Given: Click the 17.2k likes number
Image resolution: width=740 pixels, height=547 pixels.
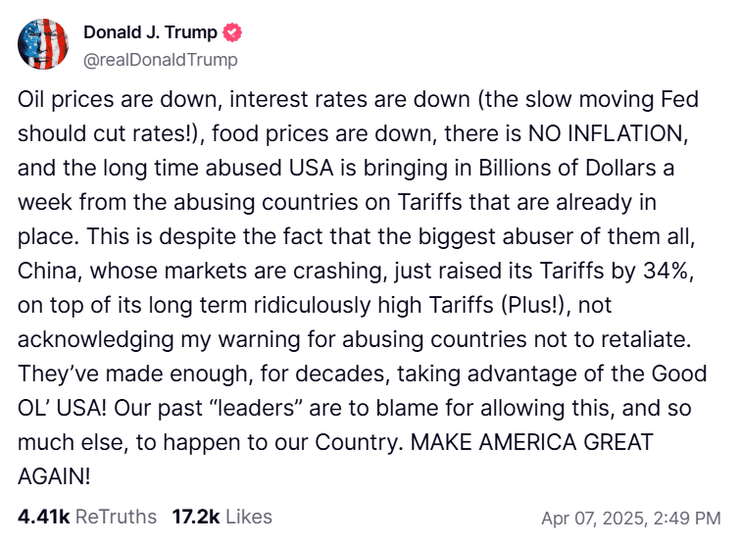Looking at the screenshot, I should pos(195,517).
